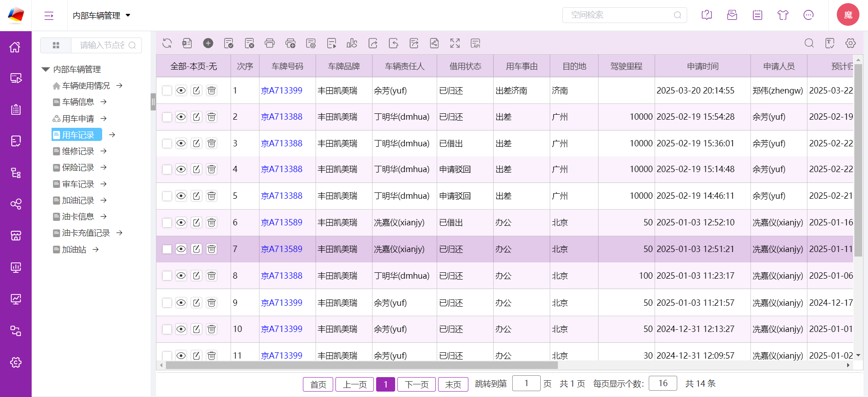Open the sidebar store icon
868x397 pixels.
15,236
